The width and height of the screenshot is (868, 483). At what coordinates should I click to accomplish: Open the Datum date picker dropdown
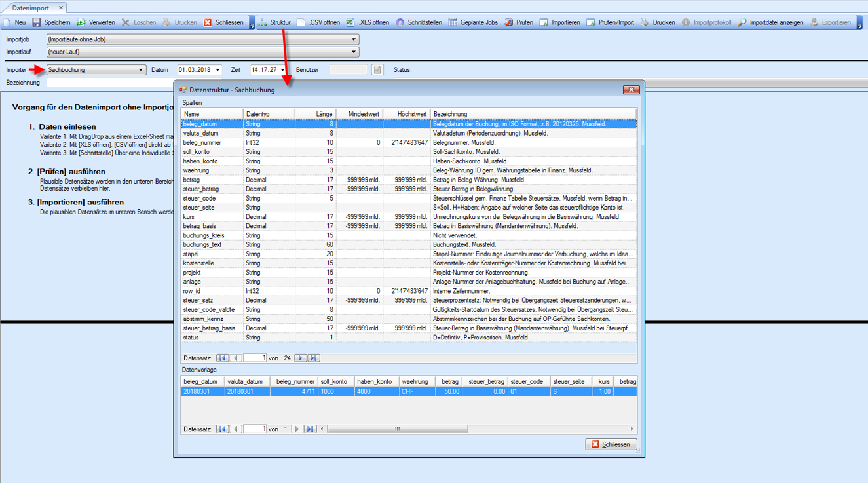pyautogui.click(x=217, y=70)
